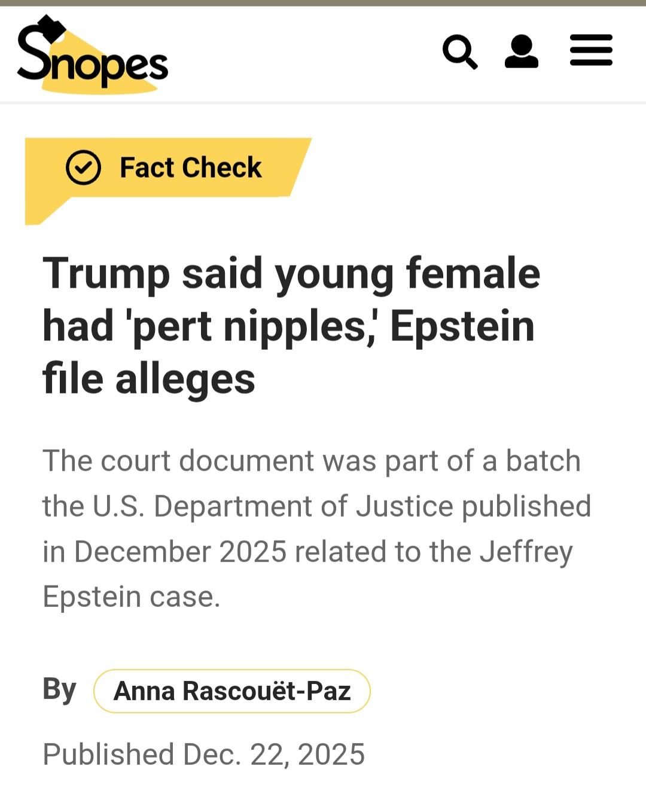The image size is (646, 812).
Task: Open author Anna Rascouët-Paz's page
Action: click(x=232, y=691)
